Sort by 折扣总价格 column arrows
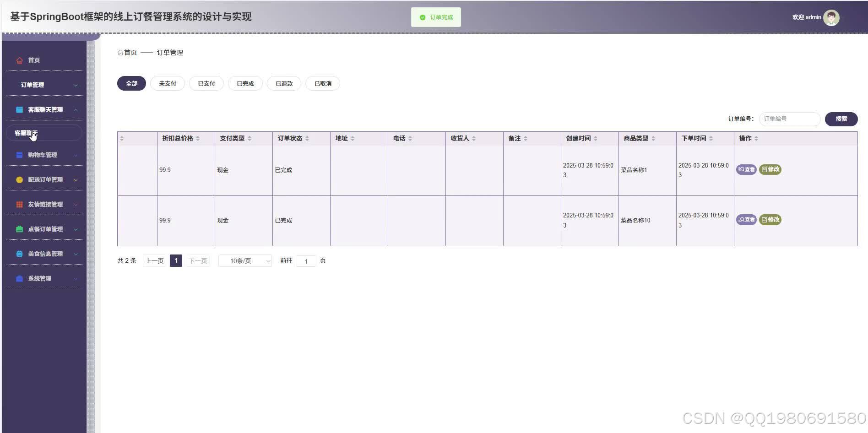The image size is (868, 433). [198, 139]
